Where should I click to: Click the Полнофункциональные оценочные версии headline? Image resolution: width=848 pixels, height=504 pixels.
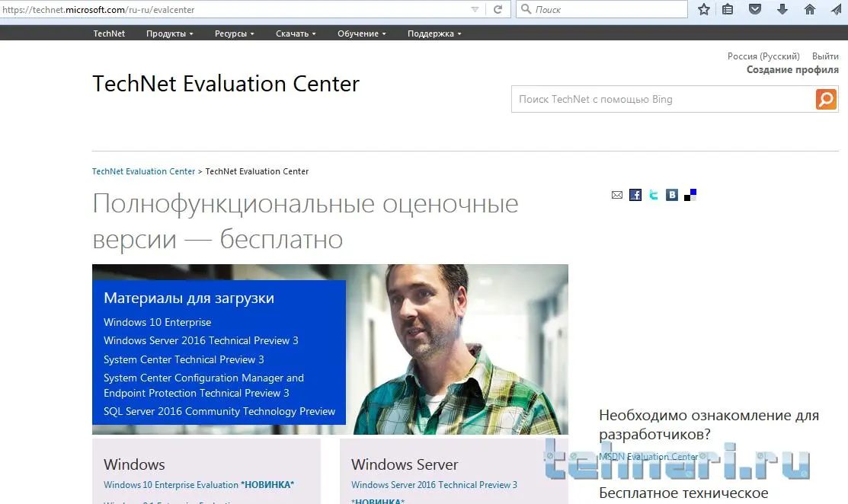point(305,222)
